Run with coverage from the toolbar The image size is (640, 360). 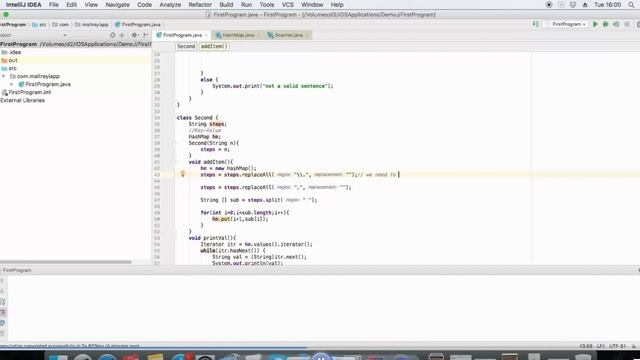pos(616,24)
